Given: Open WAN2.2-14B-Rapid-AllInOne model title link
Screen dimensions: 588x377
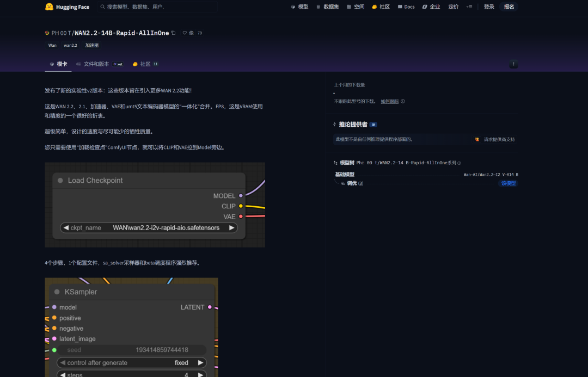Looking at the screenshot, I should [x=121, y=33].
